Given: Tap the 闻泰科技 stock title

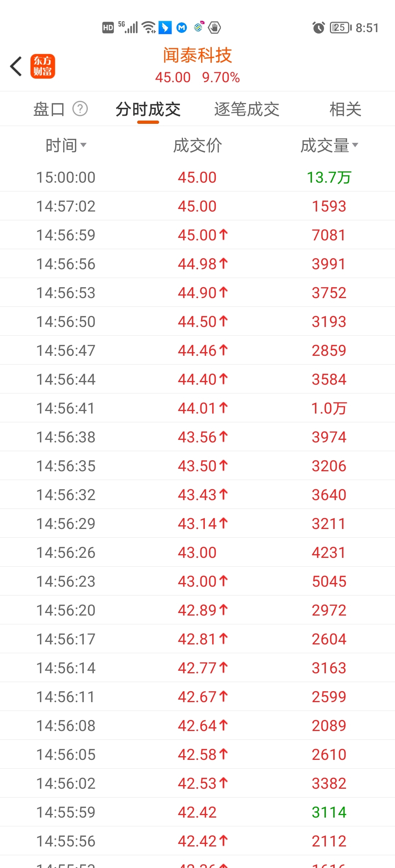Looking at the screenshot, I should tap(197, 56).
